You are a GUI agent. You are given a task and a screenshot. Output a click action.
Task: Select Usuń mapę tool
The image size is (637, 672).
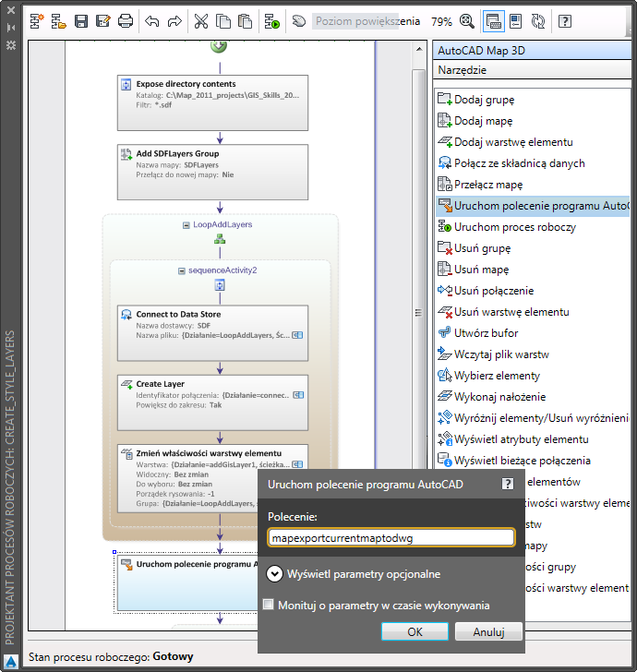(534, 270)
